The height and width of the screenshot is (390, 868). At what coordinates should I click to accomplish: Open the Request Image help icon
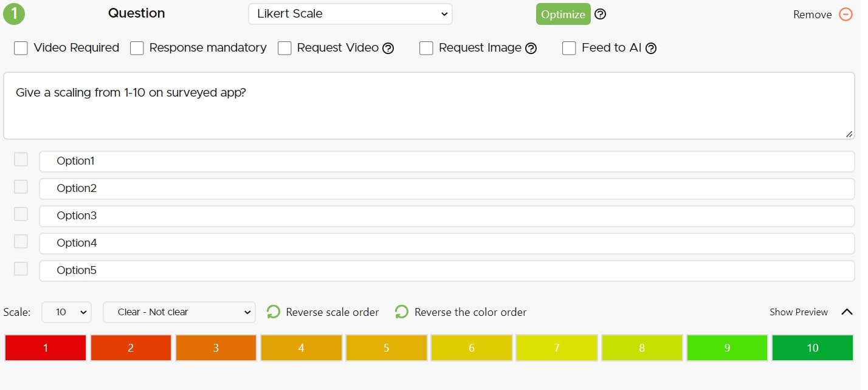531,49
